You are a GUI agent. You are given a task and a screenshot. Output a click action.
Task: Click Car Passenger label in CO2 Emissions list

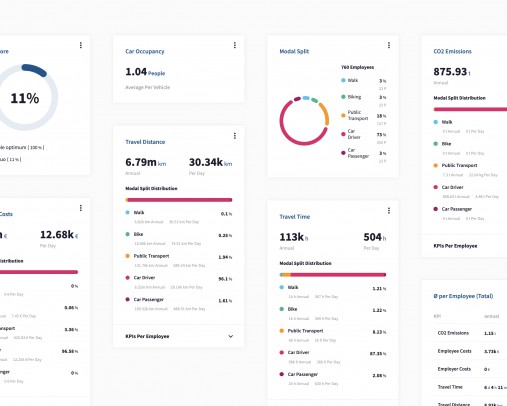457,209
